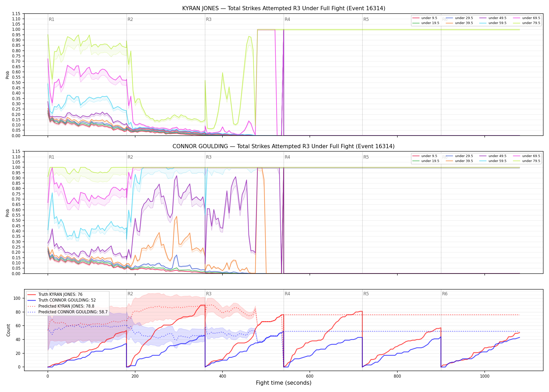The height and width of the screenshot is (392, 549).
Task: Click the R4 marker in Connor Goulding chart
Action: 287,157
